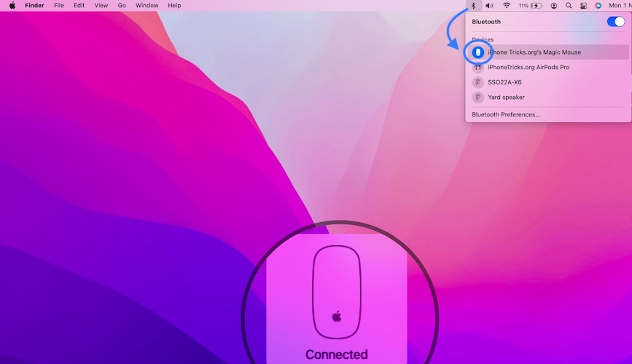
Task: Open the battery status showing 11%
Action: tap(530, 6)
